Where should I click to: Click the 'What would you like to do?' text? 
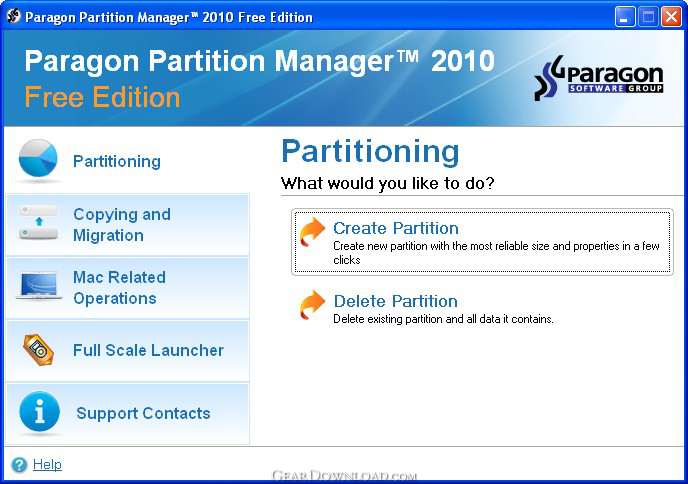[x=387, y=183]
